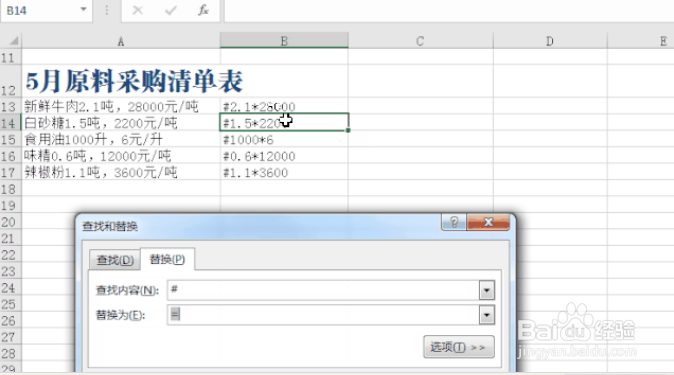Click cell containing #1.1*3600
The image size is (674, 375).
[x=284, y=172]
